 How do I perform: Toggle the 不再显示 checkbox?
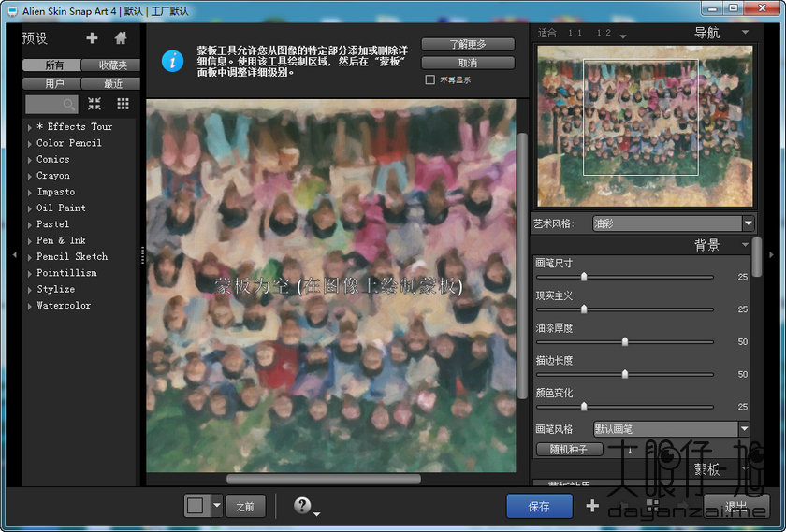pos(429,79)
